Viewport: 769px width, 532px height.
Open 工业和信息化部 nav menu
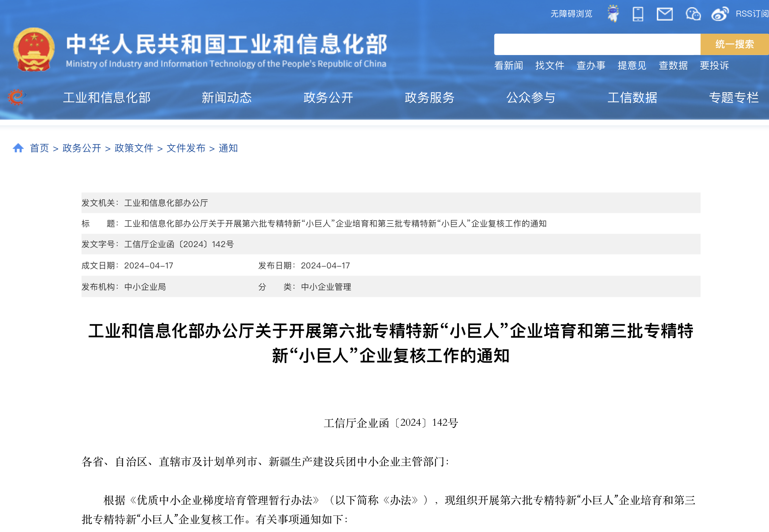click(107, 98)
